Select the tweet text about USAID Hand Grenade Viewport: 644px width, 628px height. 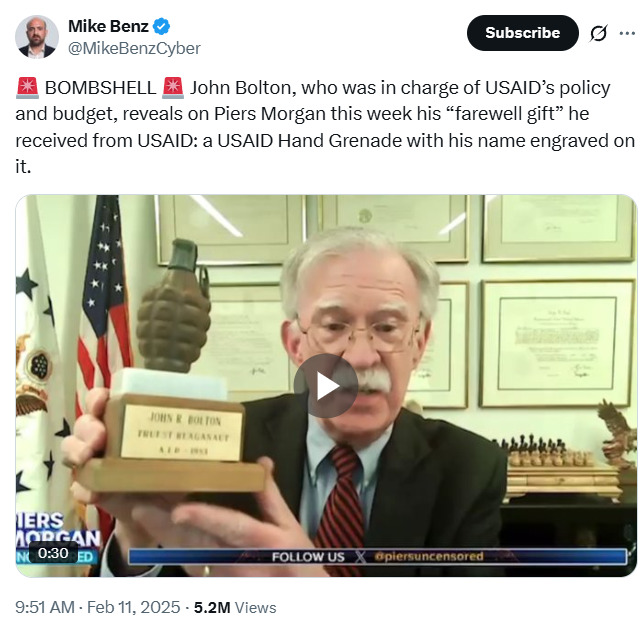pyautogui.click(x=325, y=127)
